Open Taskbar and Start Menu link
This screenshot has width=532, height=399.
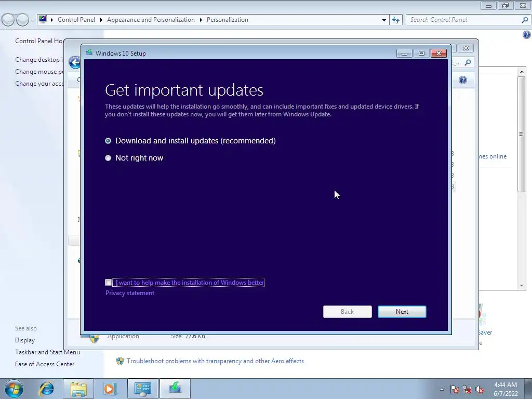click(x=47, y=352)
